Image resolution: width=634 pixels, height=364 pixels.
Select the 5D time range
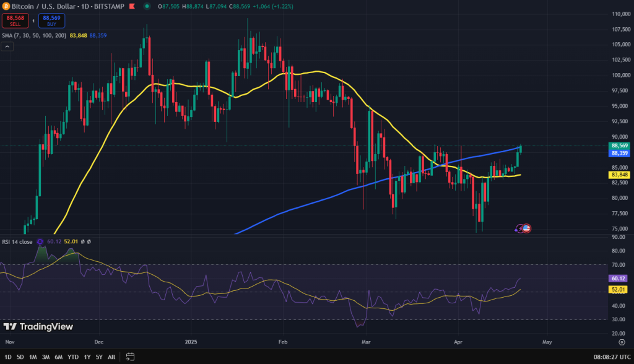[x=20, y=357]
